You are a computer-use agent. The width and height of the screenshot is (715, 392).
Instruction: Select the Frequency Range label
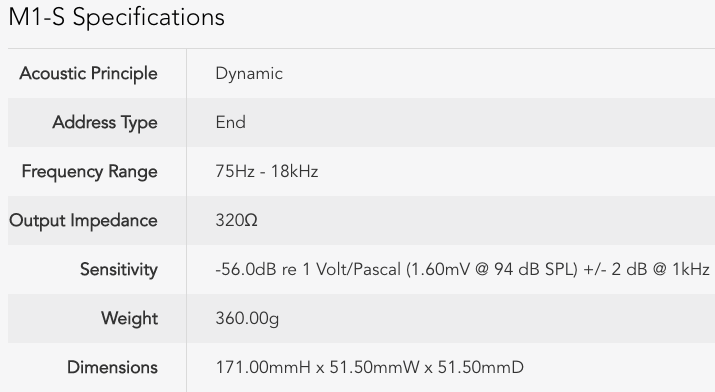coord(90,172)
